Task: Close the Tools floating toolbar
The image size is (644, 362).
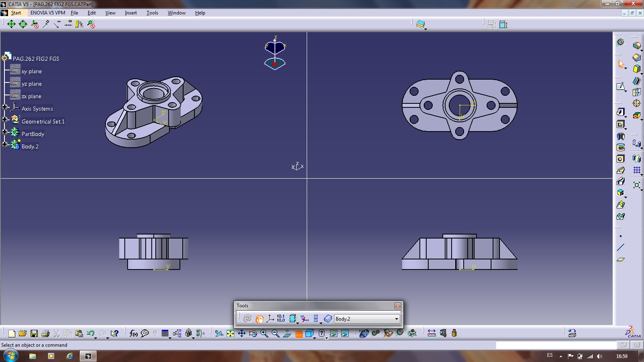Action: tap(398, 306)
